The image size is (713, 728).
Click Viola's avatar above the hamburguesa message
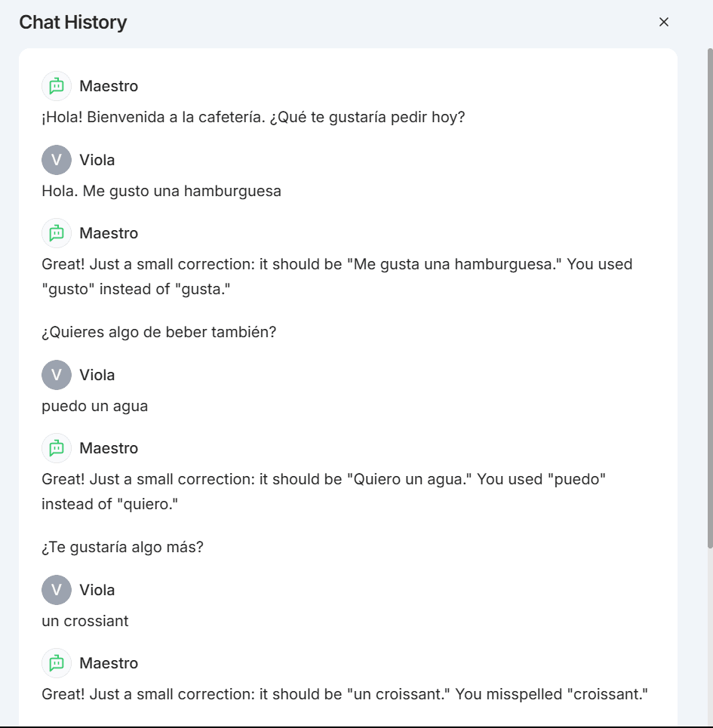pos(57,160)
